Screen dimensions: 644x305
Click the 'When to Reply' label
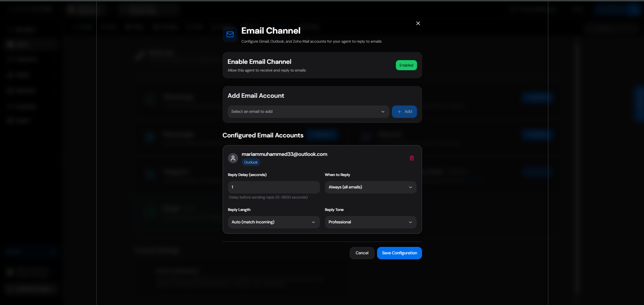click(x=337, y=175)
